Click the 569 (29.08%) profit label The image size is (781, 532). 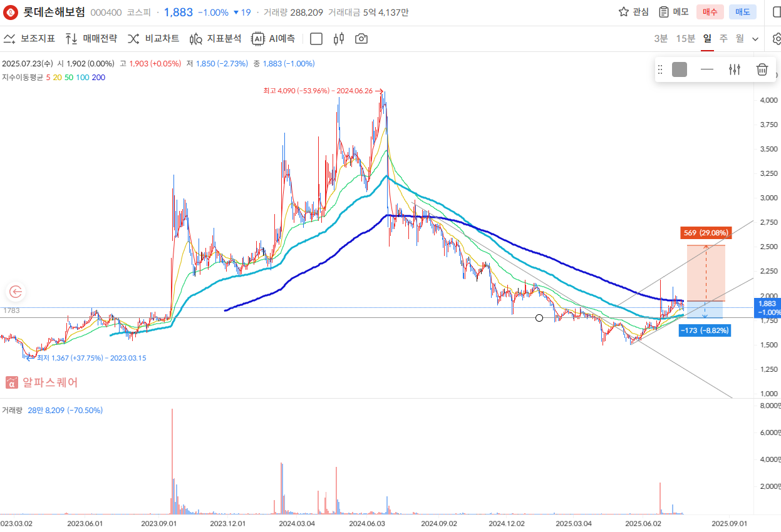click(x=706, y=233)
